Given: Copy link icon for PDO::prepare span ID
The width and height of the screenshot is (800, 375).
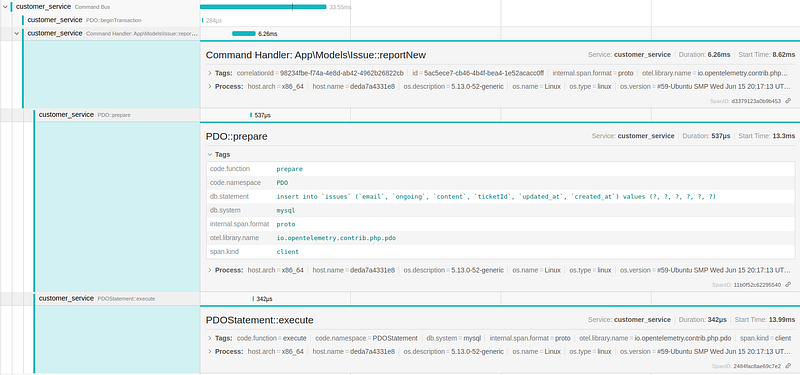Looking at the screenshot, I should (788, 284).
